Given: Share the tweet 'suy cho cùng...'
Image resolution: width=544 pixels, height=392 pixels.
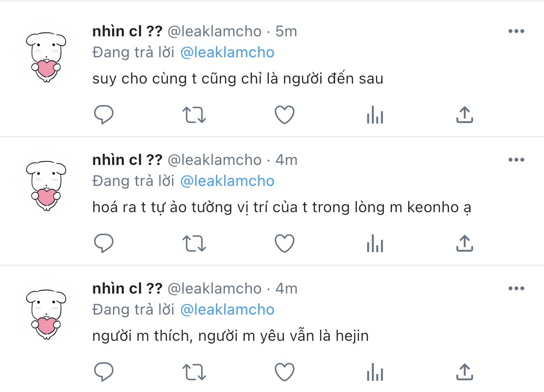Looking at the screenshot, I should tap(465, 115).
